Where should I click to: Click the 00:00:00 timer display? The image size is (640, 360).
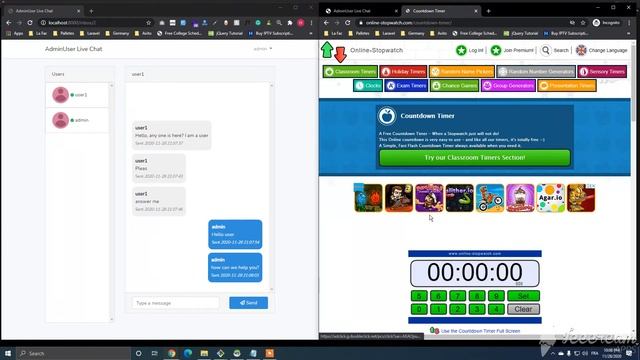[475, 273]
